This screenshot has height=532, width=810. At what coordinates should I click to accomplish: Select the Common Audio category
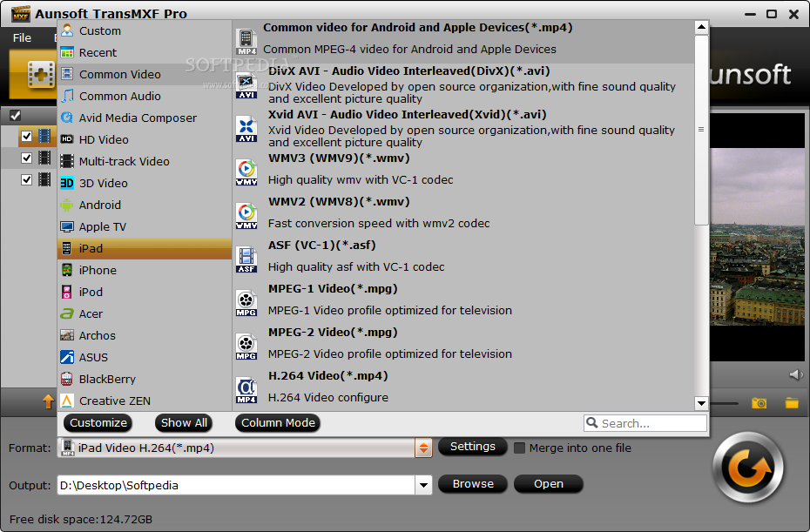pyautogui.click(x=145, y=96)
